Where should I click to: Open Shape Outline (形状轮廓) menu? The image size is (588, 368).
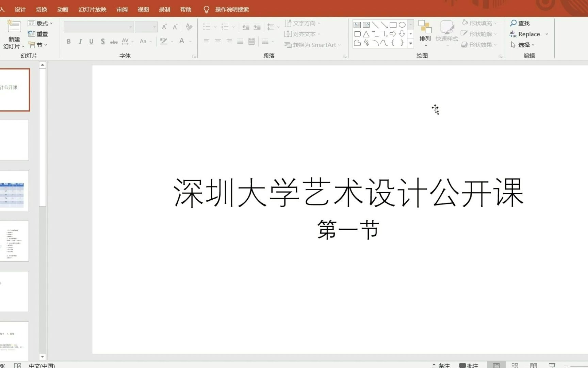[479, 34]
